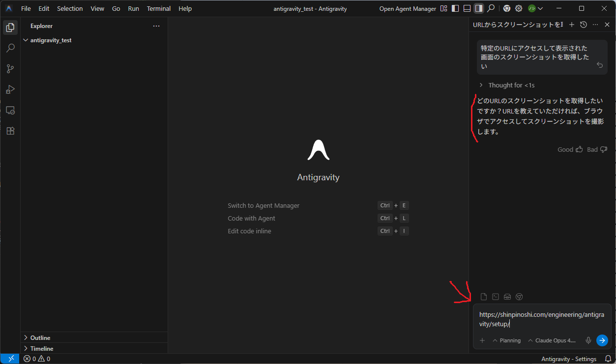Open the Terminal menu
The image size is (616, 364).
159,8
